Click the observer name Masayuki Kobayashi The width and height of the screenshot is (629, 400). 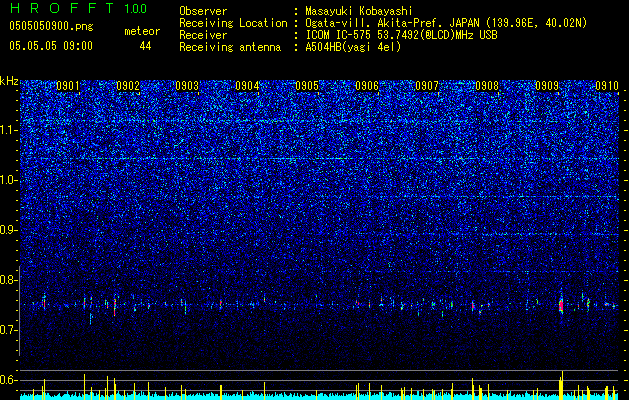coord(359,11)
